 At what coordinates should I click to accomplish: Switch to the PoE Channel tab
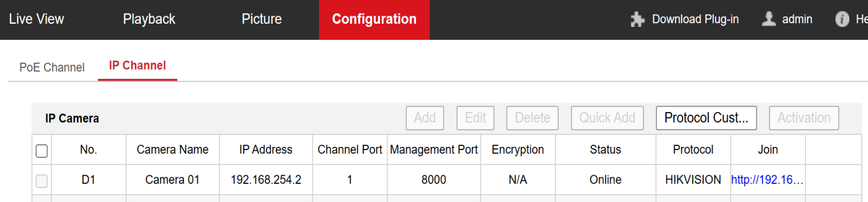(52, 67)
